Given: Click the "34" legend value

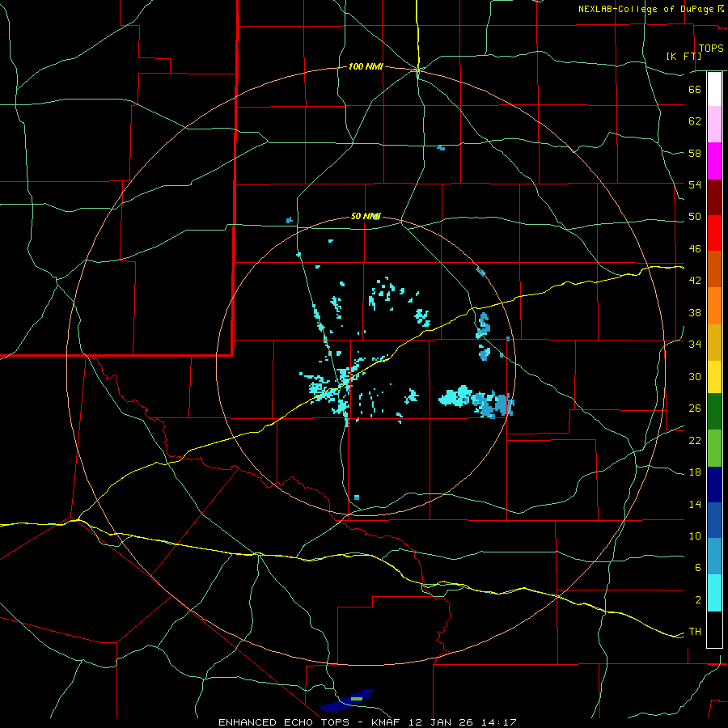Looking at the screenshot, I should pos(695,345).
